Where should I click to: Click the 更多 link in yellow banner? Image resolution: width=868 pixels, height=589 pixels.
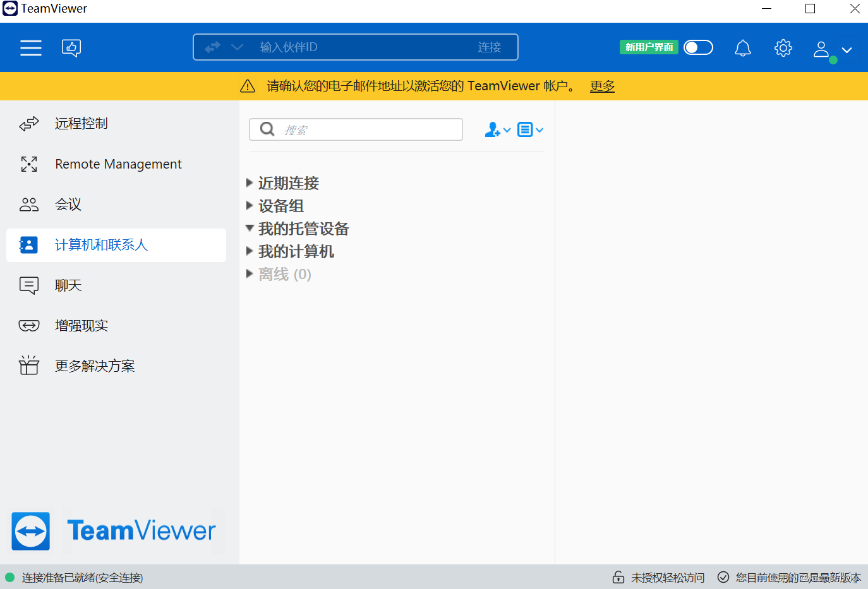[602, 86]
